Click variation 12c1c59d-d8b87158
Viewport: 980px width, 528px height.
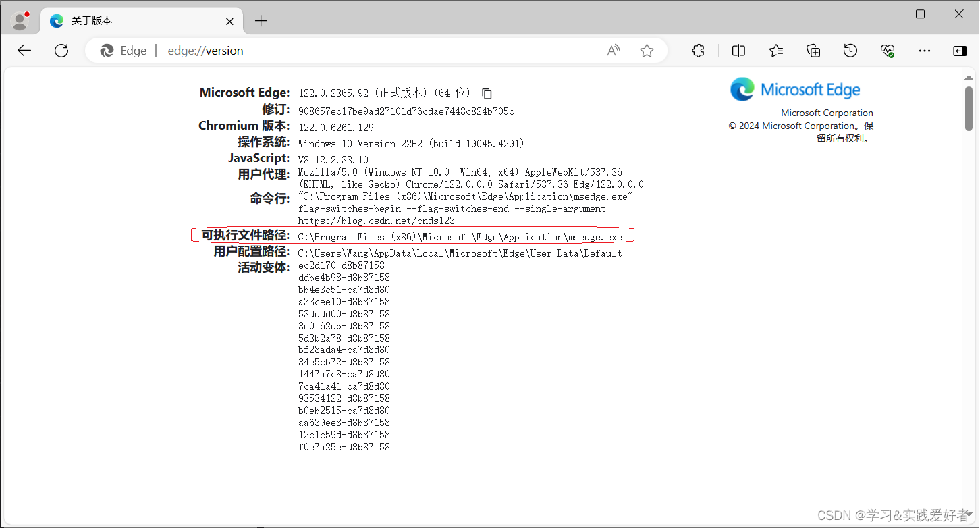coord(344,435)
